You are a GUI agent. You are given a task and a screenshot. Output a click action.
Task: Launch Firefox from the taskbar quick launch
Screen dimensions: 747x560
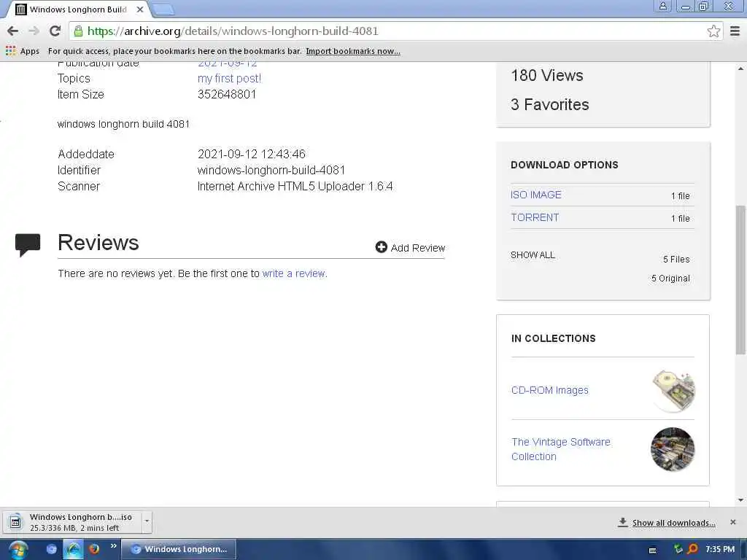(x=94, y=549)
